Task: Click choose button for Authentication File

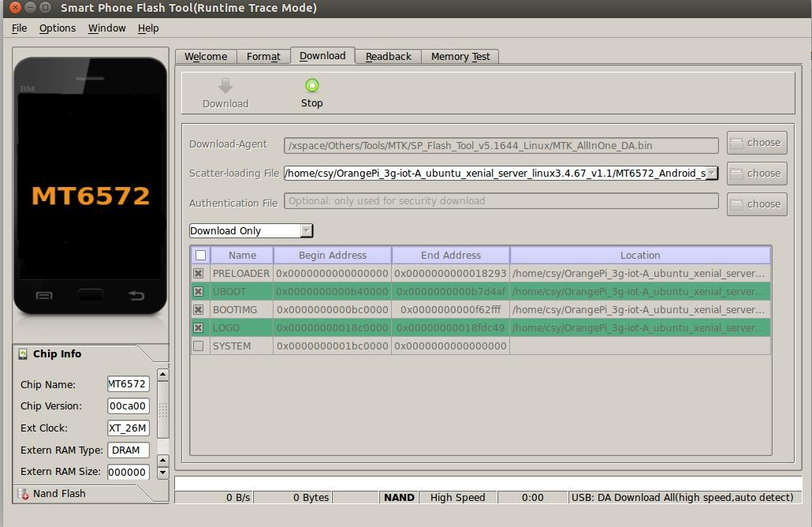Action: click(x=757, y=204)
